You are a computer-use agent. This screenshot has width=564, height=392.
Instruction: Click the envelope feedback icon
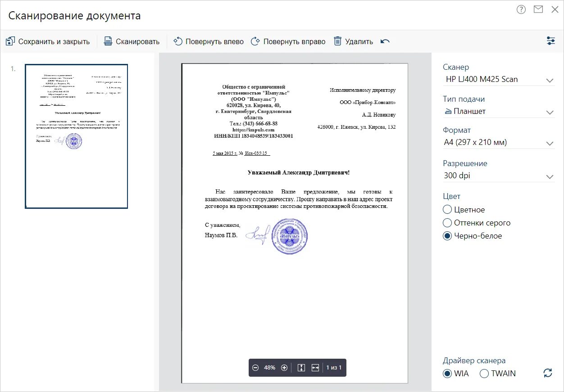coord(538,9)
